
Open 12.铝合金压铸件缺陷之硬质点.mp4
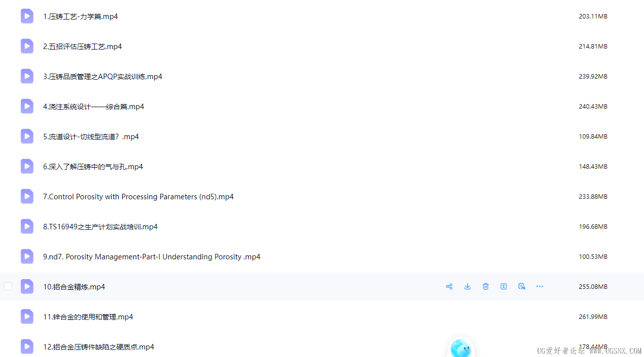click(98, 347)
